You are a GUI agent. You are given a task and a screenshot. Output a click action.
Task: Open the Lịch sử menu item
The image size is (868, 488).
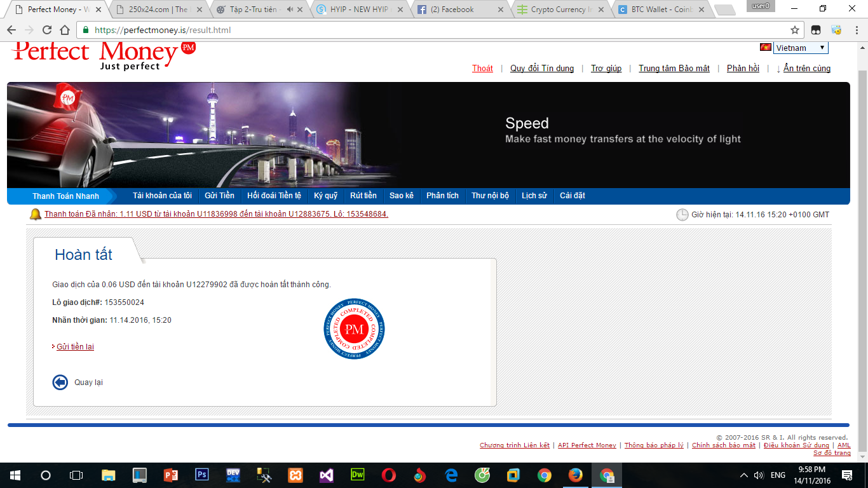pyautogui.click(x=534, y=196)
